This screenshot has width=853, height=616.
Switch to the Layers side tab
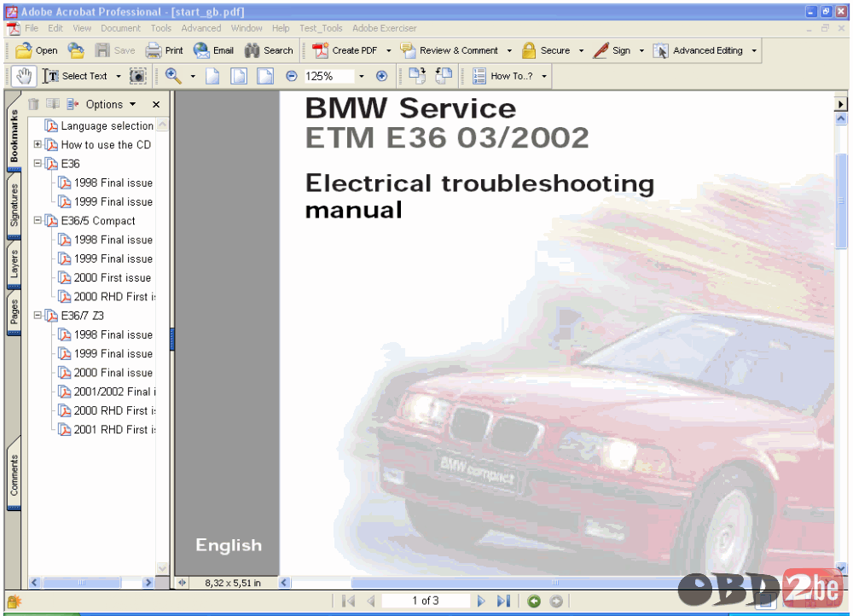pyautogui.click(x=15, y=264)
